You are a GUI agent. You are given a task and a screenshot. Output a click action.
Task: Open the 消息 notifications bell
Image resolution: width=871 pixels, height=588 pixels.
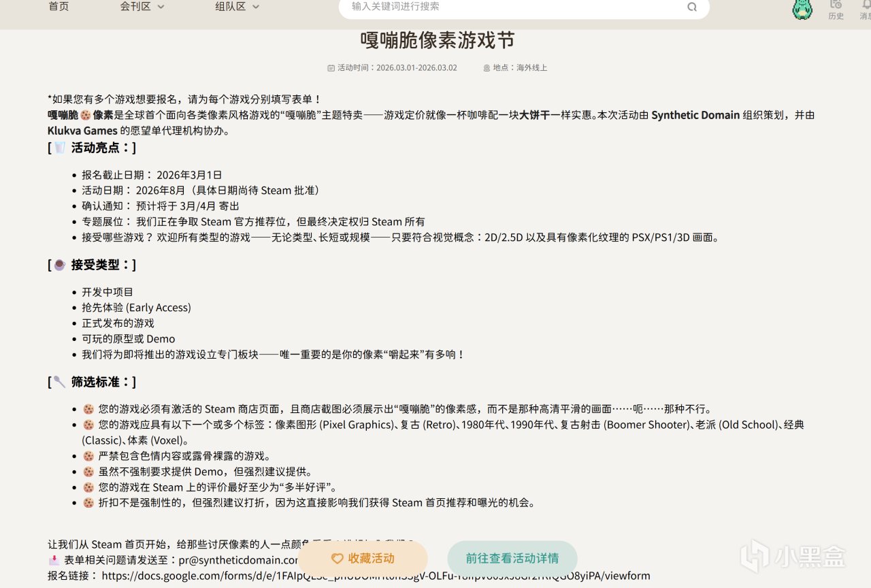pos(866,10)
